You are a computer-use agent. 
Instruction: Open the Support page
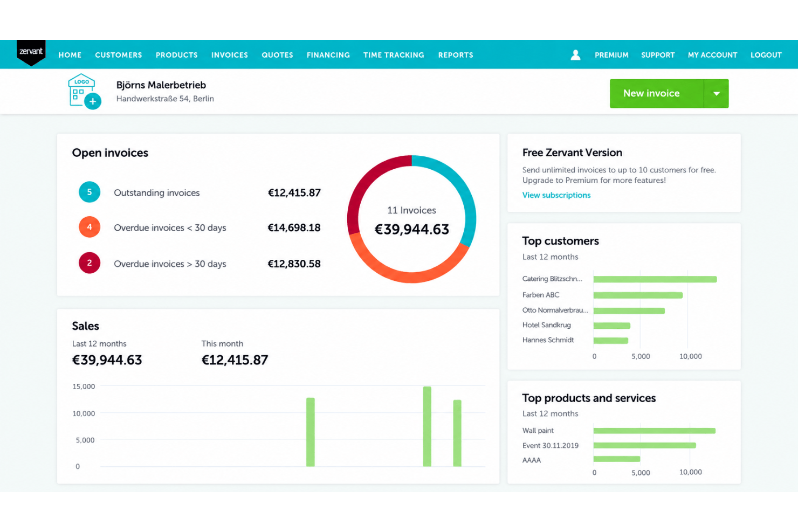coord(658,55)
